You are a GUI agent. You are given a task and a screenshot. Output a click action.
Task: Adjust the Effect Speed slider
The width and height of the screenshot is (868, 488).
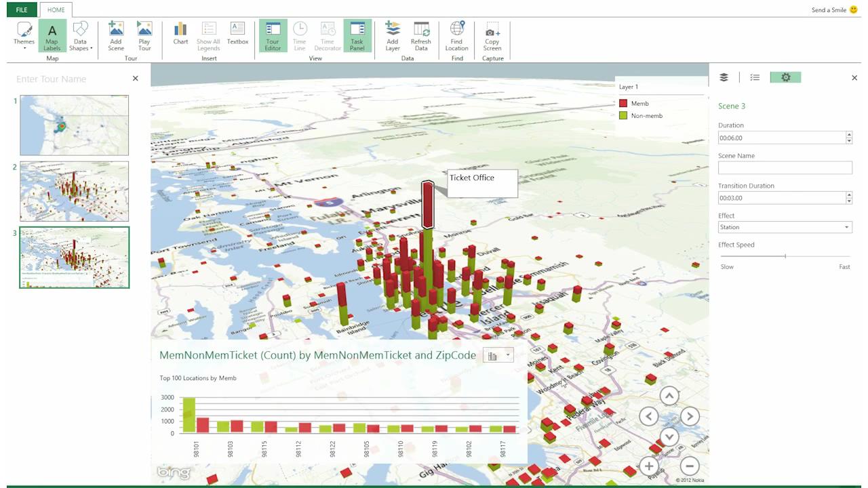pos(785,256)
